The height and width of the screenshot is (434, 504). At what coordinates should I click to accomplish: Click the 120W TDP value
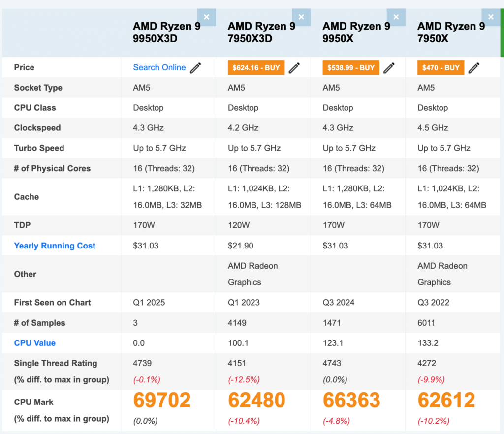(x=239, y=225)
